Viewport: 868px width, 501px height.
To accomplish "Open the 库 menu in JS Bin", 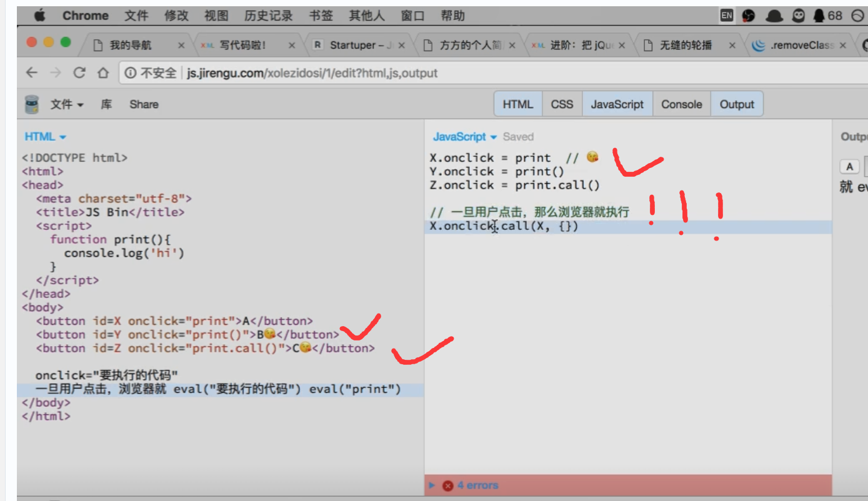I will coord(106,104).
